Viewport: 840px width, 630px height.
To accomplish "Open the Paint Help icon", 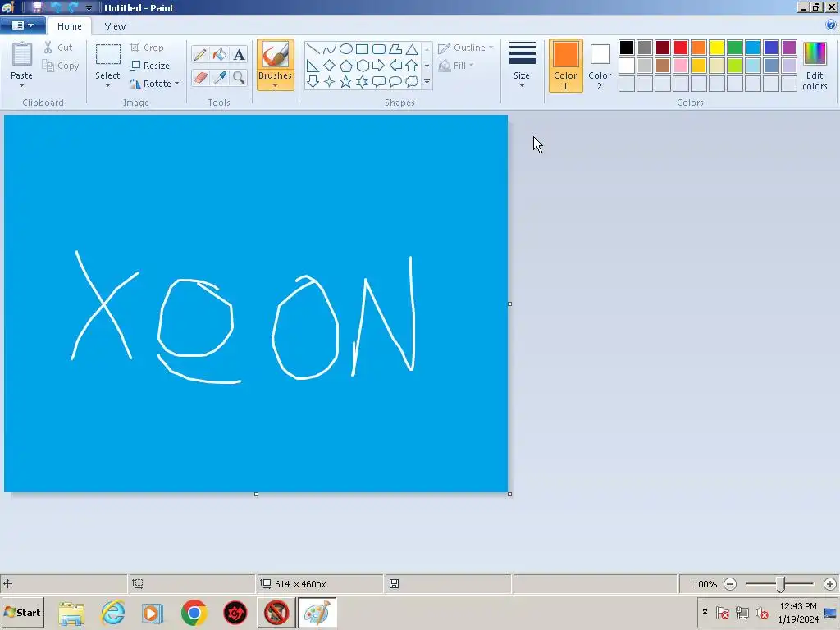I will point(831,25).
